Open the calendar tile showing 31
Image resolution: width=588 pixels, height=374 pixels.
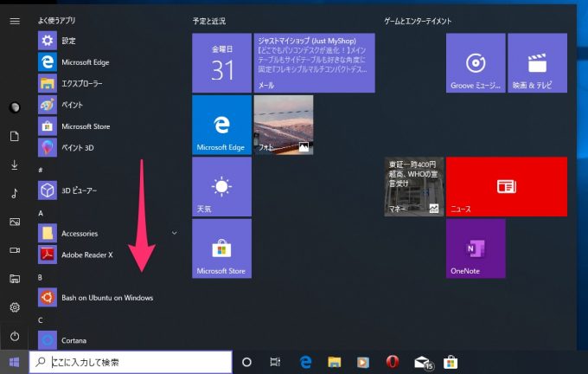221,62
